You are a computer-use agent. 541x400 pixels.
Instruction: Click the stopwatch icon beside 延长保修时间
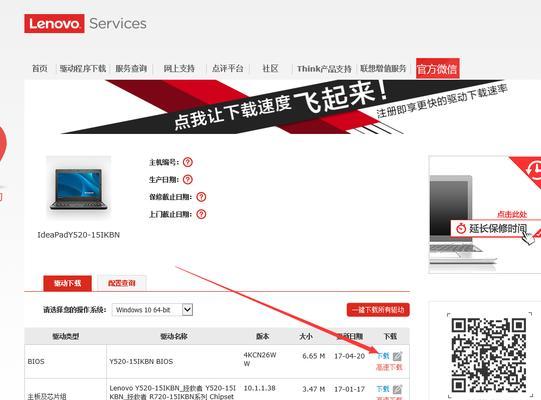pyautogui.click(x=461, y=228)
